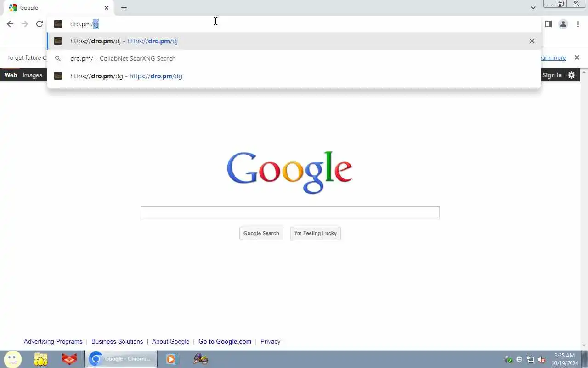The height and width of the screenshot is (368, 588).
Task: Select the Google browser tab
Action: 58,8
